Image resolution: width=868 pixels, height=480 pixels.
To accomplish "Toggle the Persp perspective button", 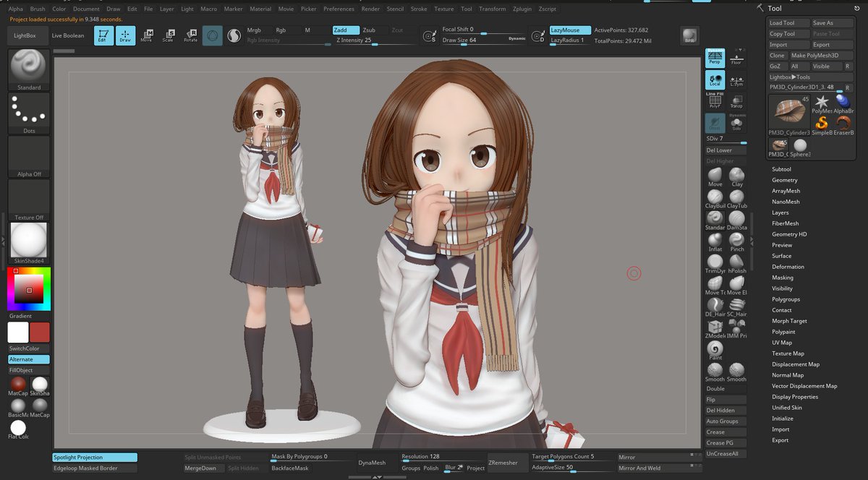I will (715, 59).
